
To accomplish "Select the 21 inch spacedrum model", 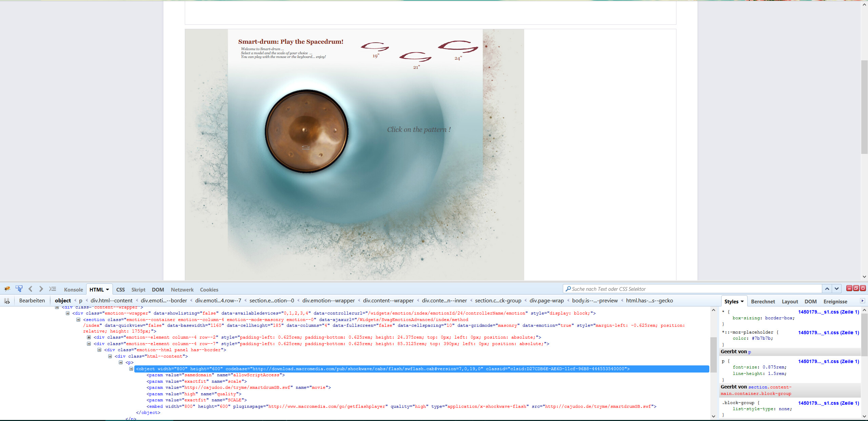I will point(416,60).
